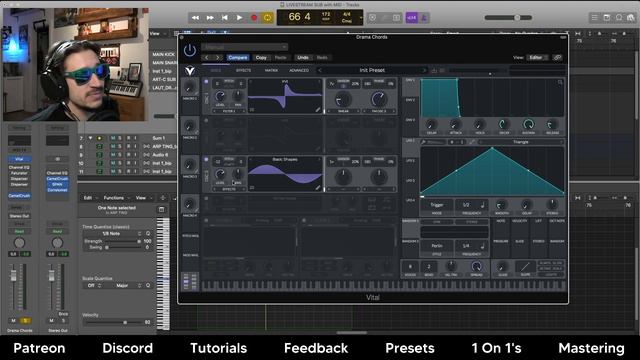Toggle oscillator 3 on/off switch

tap(206, 160)
